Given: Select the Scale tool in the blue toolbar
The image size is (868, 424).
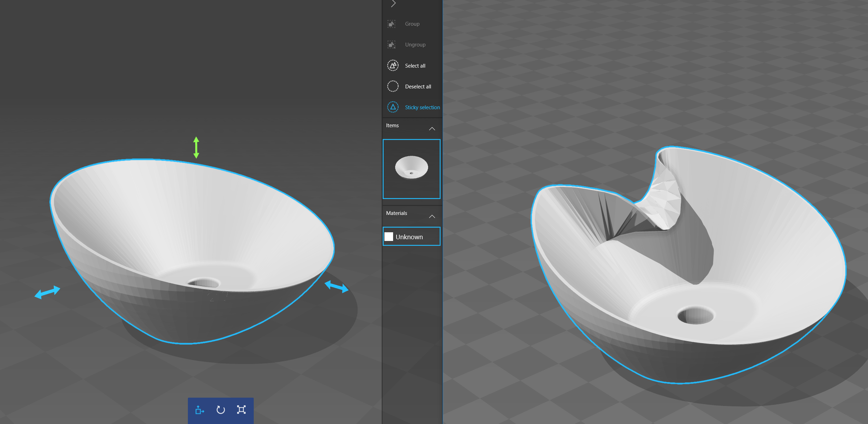Looking at the screenshot, I should tap(242, 410).
